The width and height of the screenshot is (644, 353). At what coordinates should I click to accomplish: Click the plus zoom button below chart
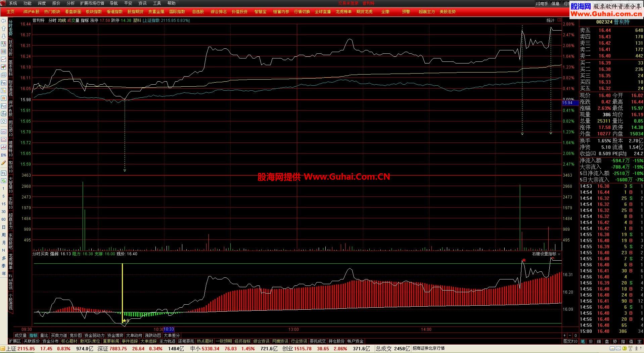tap(565, 335)
